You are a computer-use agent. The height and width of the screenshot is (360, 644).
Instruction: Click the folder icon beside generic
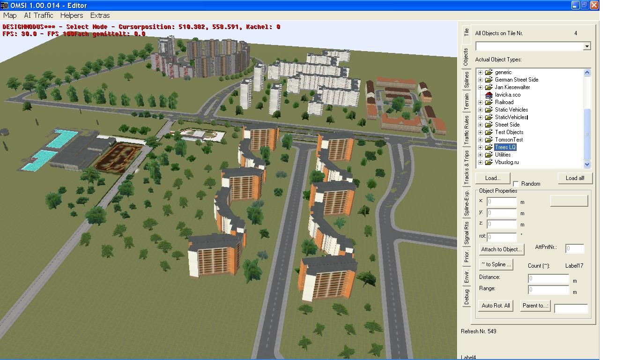click(x=489, y=72)
